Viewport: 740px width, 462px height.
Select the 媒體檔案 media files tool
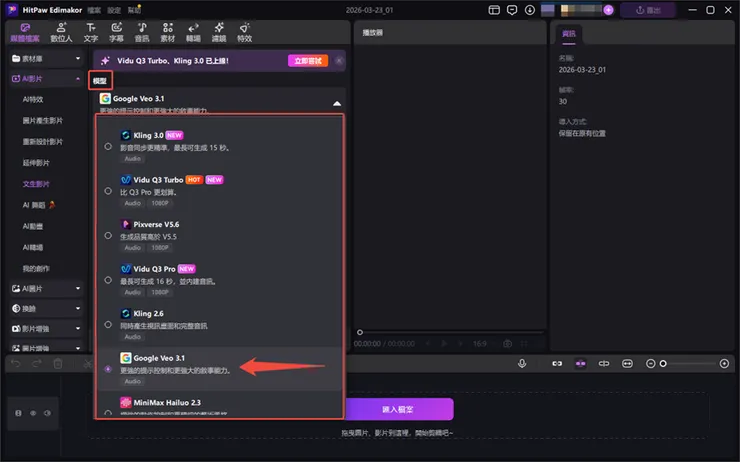(25, 32)
